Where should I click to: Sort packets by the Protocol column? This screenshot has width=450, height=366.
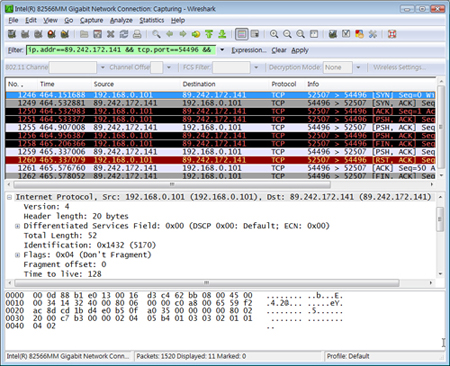pyautogui.click(x=287, y=84)
